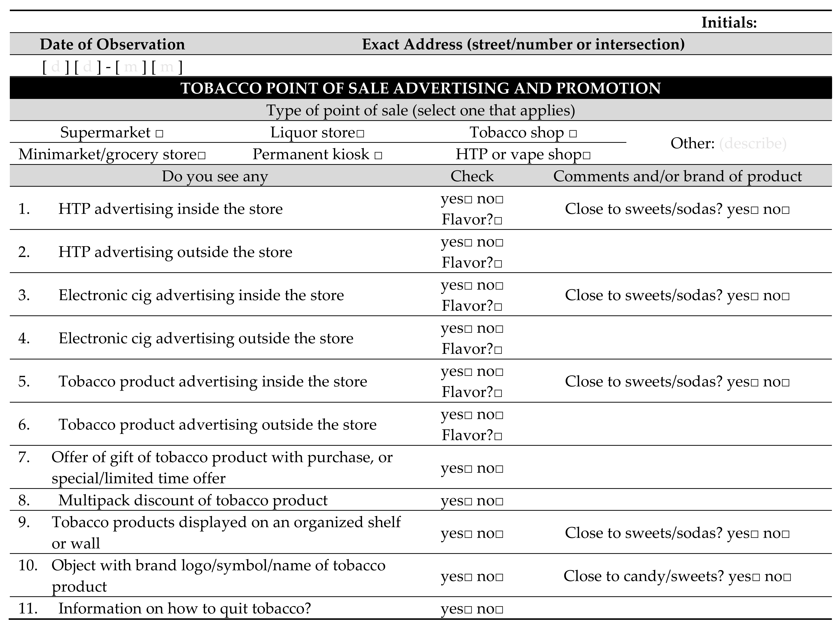The width and height of the screenshot is (840, 630).
Task: Tick the Liquor store checkbox
Action: (x=360, y=134)
